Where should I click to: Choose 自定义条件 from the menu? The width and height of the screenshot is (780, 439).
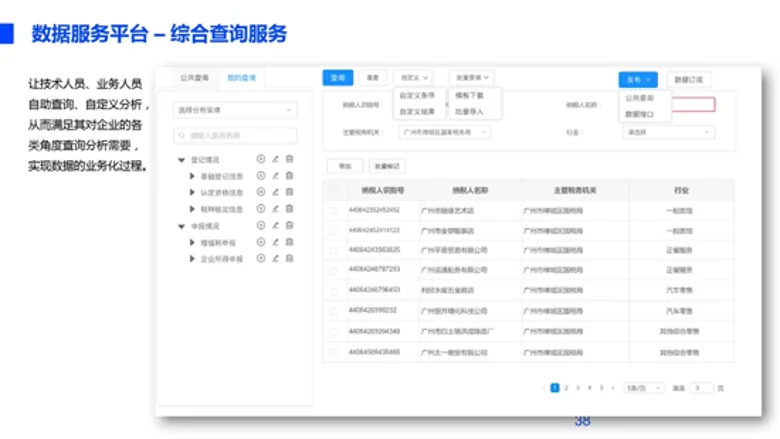click(x=417, y=95)
